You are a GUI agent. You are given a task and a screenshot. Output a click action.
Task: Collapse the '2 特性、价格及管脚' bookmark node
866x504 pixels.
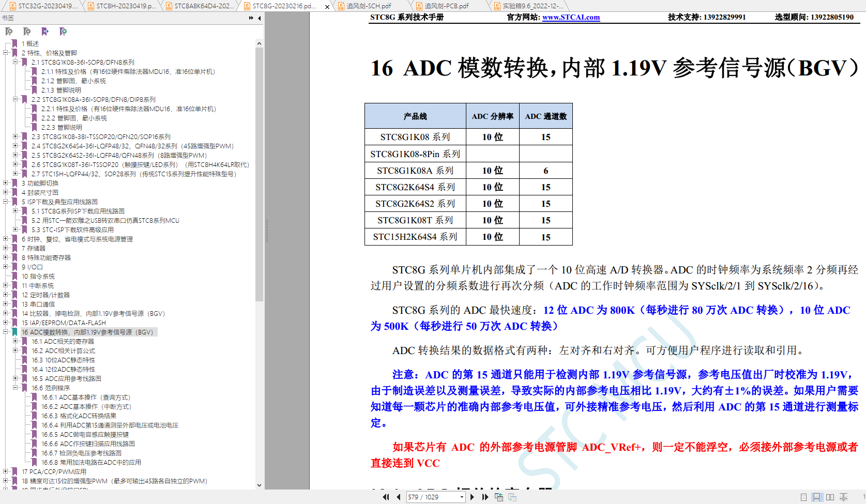tap(6, 53)
